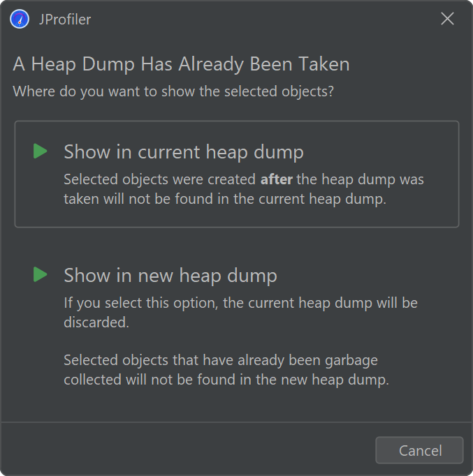Close the JProfiler dialog with the X
Viewport: 473px width, 476px height.
click(447, 19)
